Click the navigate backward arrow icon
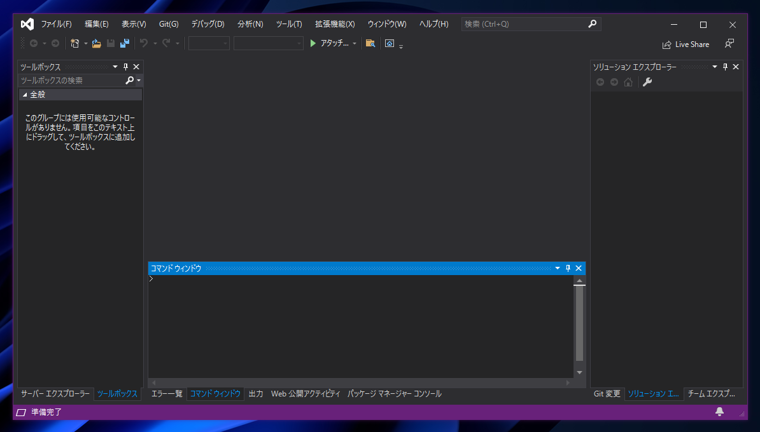The image size is (760, 432). [33, 44]
